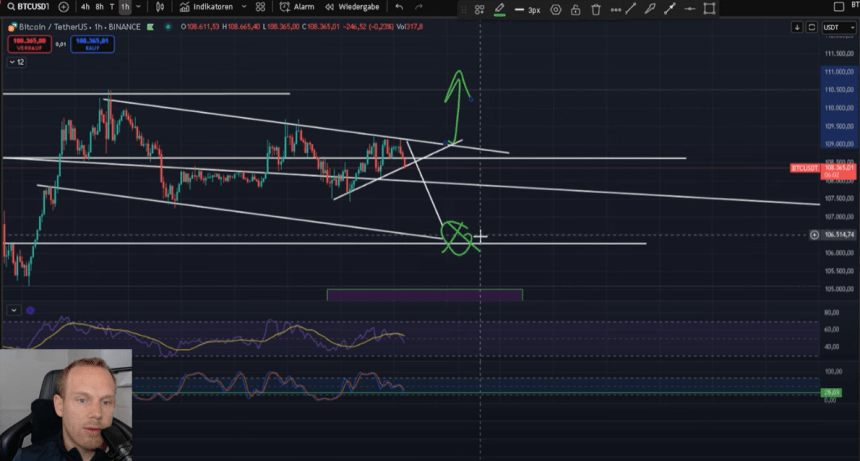Delete drawing with trash icon
Screen dimensions: 860x461
pos(596,9)
